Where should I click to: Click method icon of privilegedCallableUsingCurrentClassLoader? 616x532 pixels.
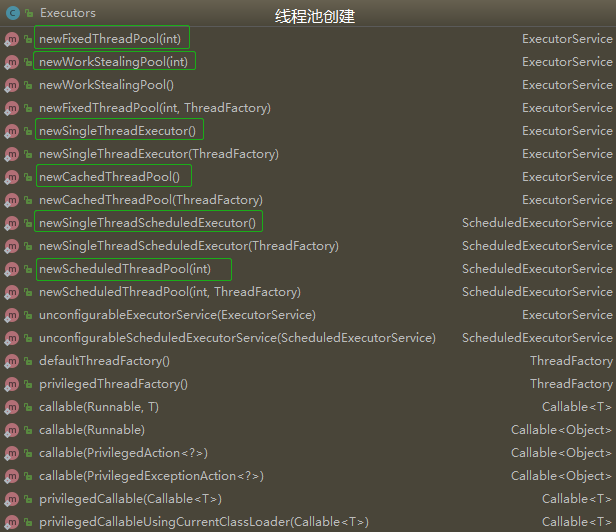click(x=11, y=522)
